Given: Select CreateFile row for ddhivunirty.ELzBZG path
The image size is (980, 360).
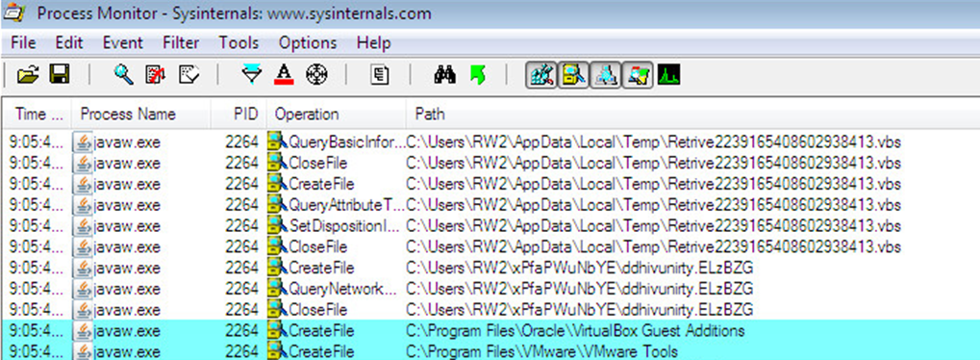Looking at the screenshot, I should pos(490,268).
